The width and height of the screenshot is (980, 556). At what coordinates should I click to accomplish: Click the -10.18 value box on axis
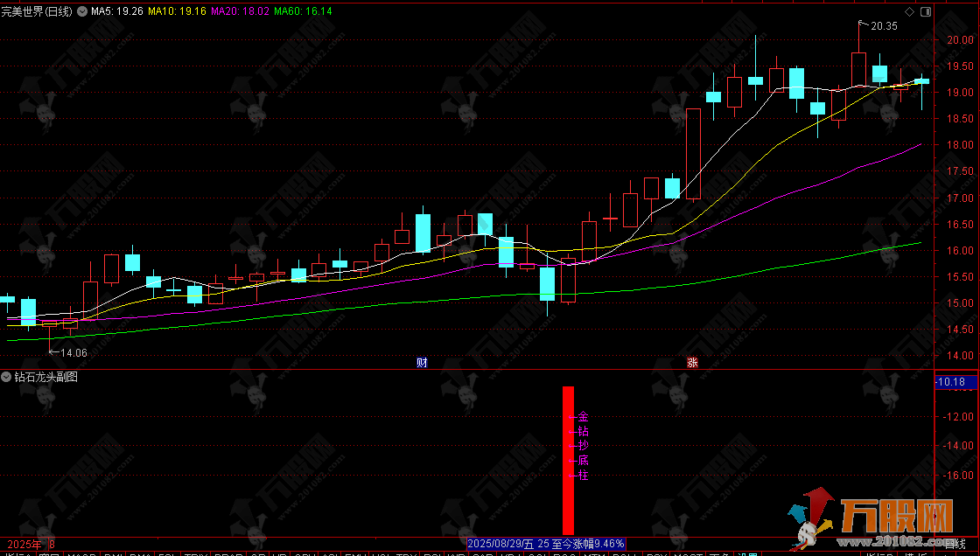pyautogui.click(x=955, y=382)
